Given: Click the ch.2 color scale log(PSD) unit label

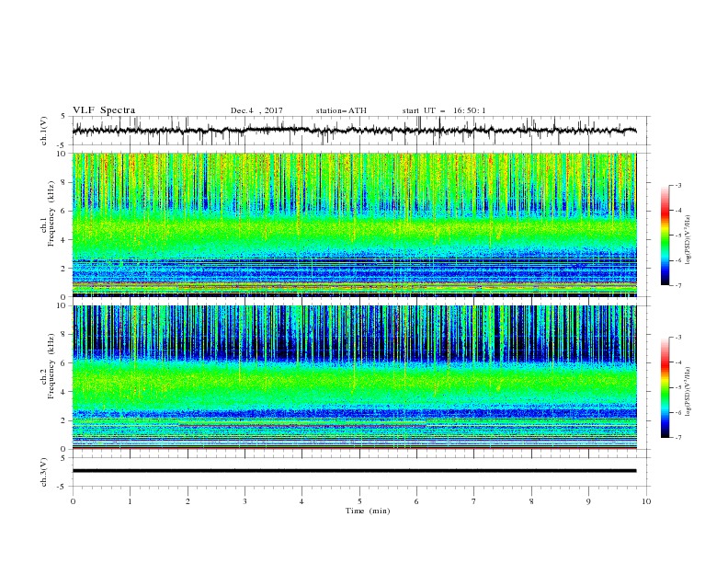Looking at the screenshot, I should (688, 392).
